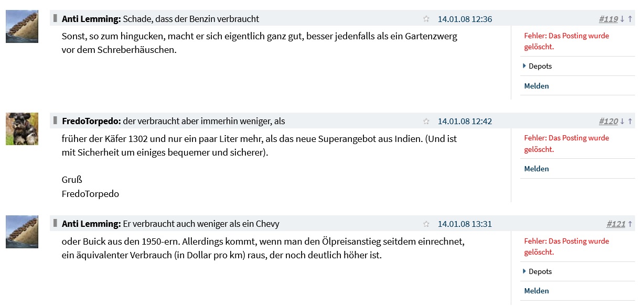Image resolution: width=644 pixels, height=307 pixels.
Task: Toggle the favorite star on post #121
Action: [x=426, y=224]
